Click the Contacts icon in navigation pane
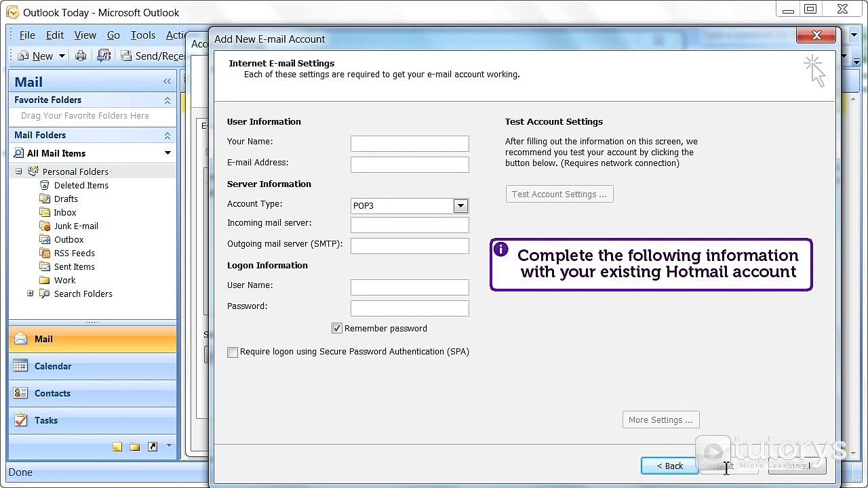 21,393
